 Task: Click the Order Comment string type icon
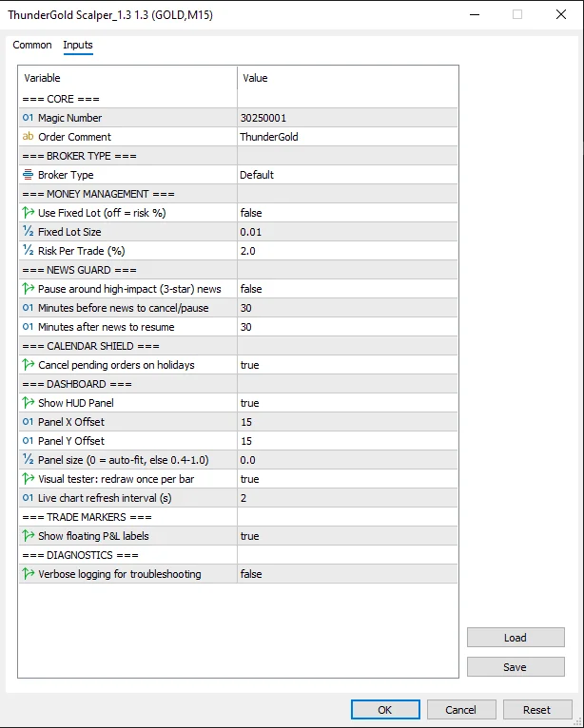tap(28, 137)
